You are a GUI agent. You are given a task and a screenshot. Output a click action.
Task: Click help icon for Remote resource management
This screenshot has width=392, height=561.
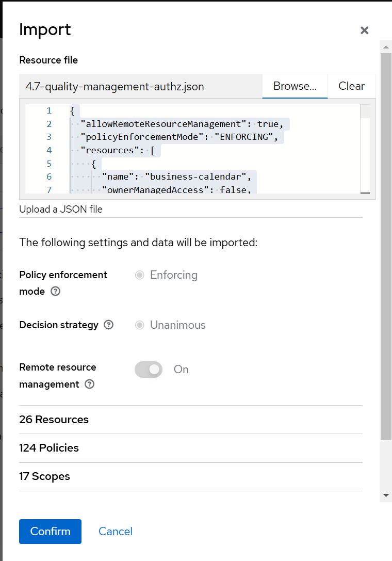pyautogui.click(x=89, y=384)
